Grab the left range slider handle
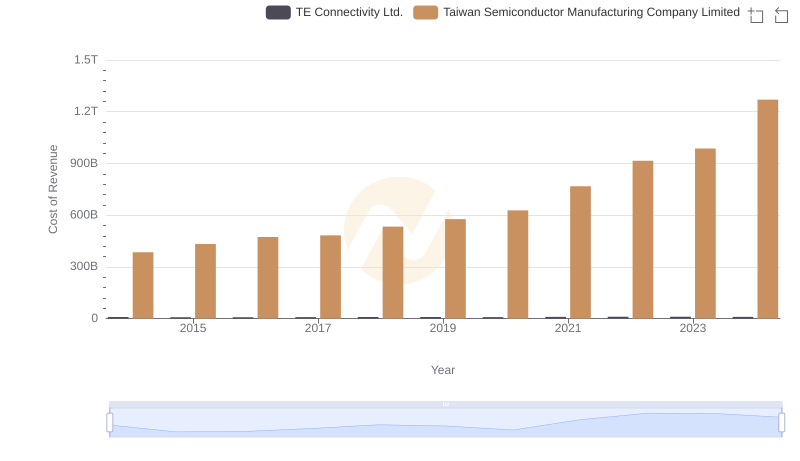This screenshot has width=800, height=461. pyautogui.click(x=110, y=423)
